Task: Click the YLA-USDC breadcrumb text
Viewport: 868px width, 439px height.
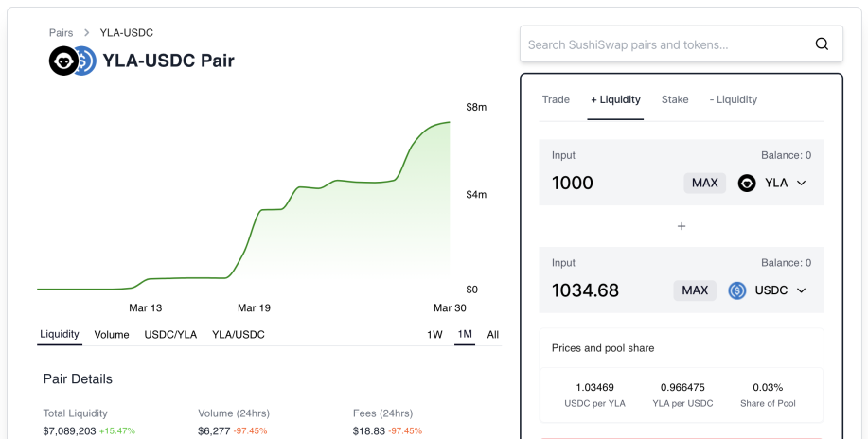Action: tap(126, 33)
